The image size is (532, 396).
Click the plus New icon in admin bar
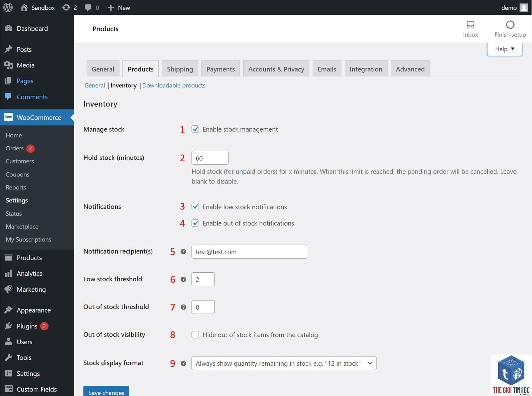(111, 8)
